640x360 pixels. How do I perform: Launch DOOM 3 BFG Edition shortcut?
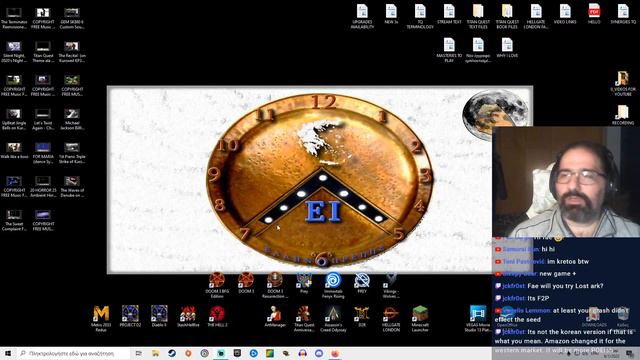[217, 285]
